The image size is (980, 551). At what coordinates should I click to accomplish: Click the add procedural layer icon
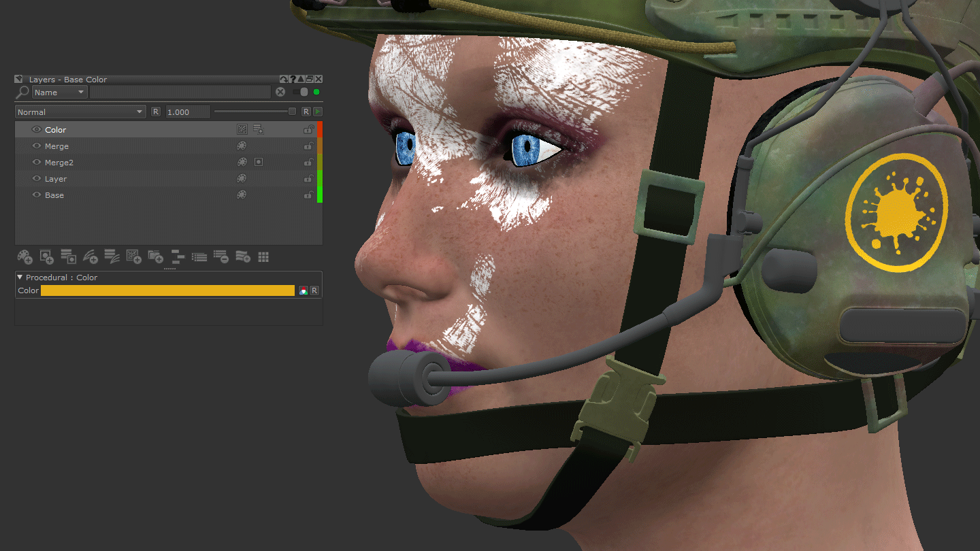(x=133, y=256)
